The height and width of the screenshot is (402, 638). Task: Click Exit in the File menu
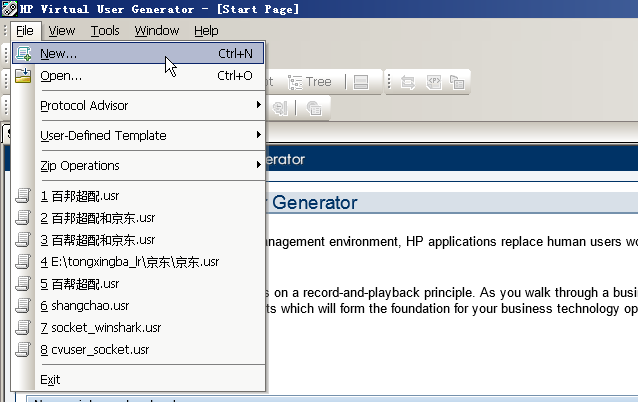pyautogui.click(x=138, y=380)
